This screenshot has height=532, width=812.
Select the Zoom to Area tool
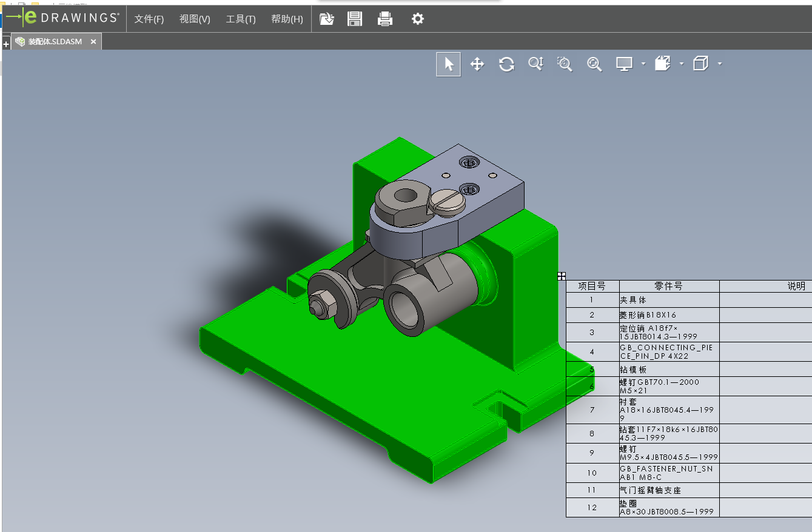point(565,64)
